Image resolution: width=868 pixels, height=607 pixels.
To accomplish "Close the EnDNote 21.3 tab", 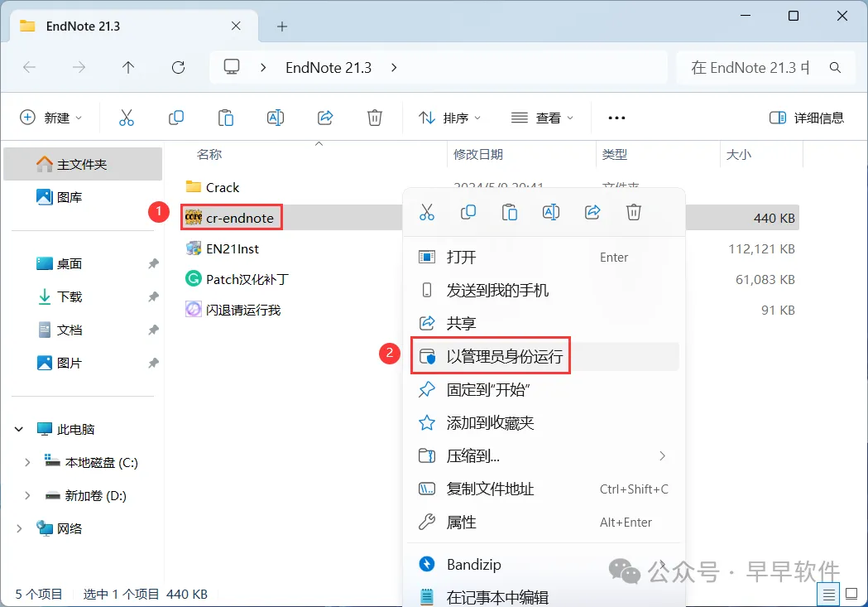I will pos(236,26).
